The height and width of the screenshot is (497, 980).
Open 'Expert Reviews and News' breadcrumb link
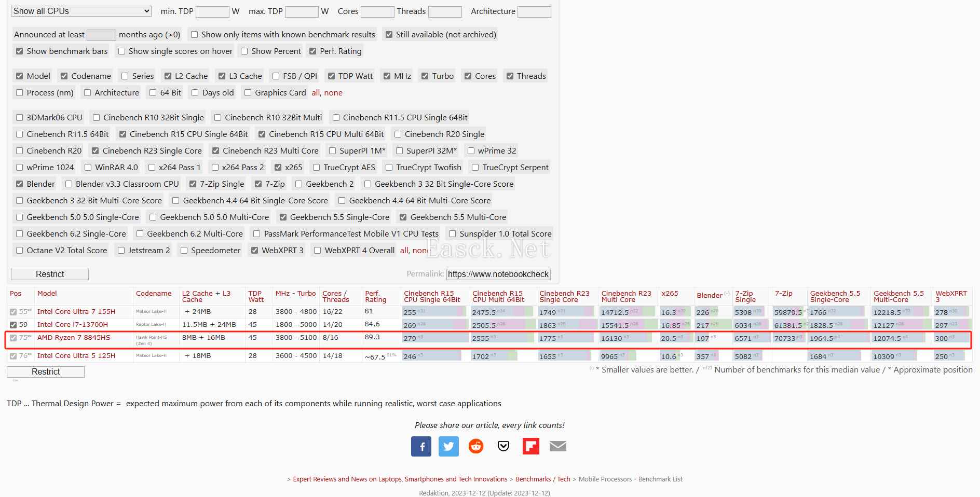[x=400, y=479]
